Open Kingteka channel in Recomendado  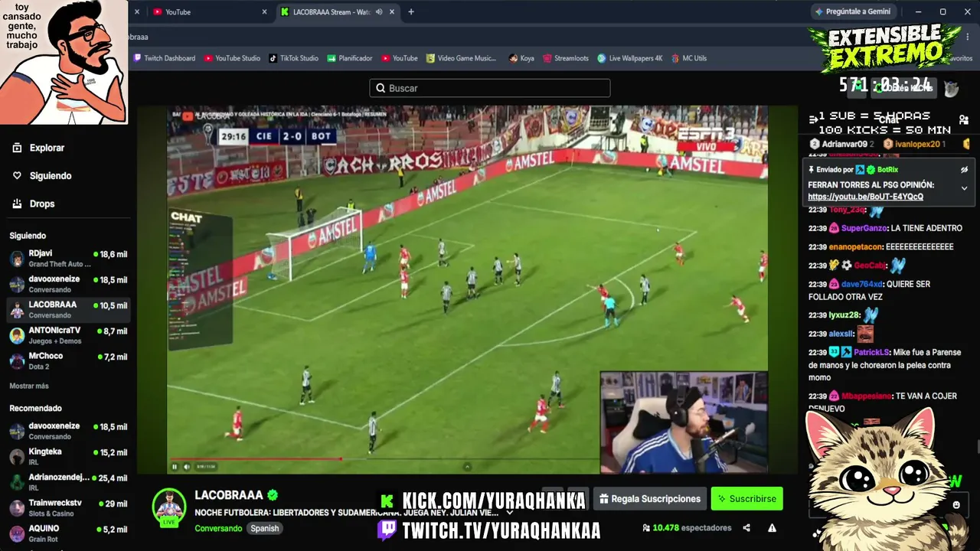(67, 457)
